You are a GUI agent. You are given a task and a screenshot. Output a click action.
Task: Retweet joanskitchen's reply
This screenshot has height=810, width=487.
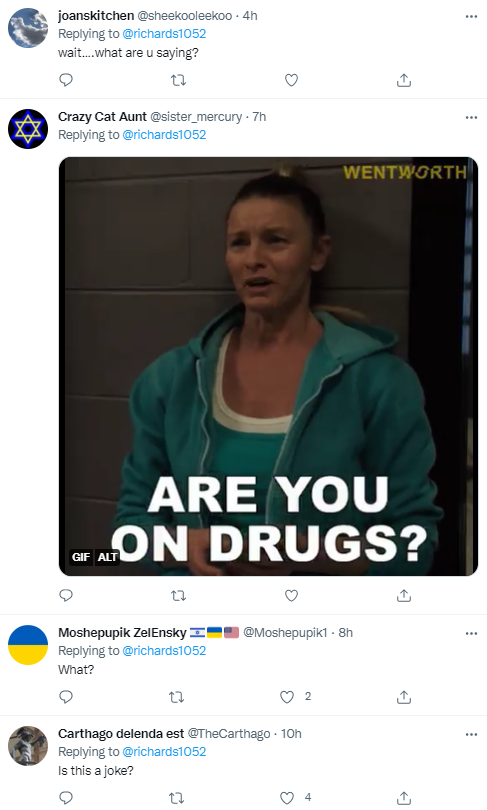click(x=178, y=80)
